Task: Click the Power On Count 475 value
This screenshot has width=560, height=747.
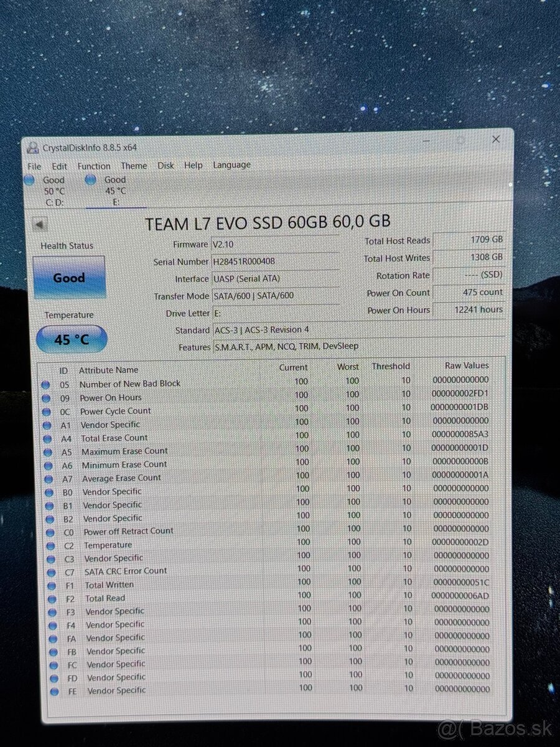Action: point(469,292)
